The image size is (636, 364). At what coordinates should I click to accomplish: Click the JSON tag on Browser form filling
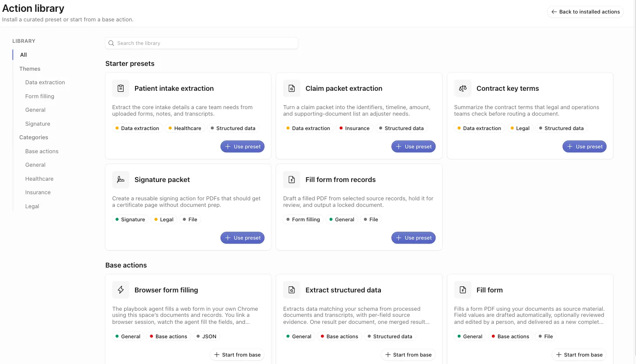click(x=206, y=337)
